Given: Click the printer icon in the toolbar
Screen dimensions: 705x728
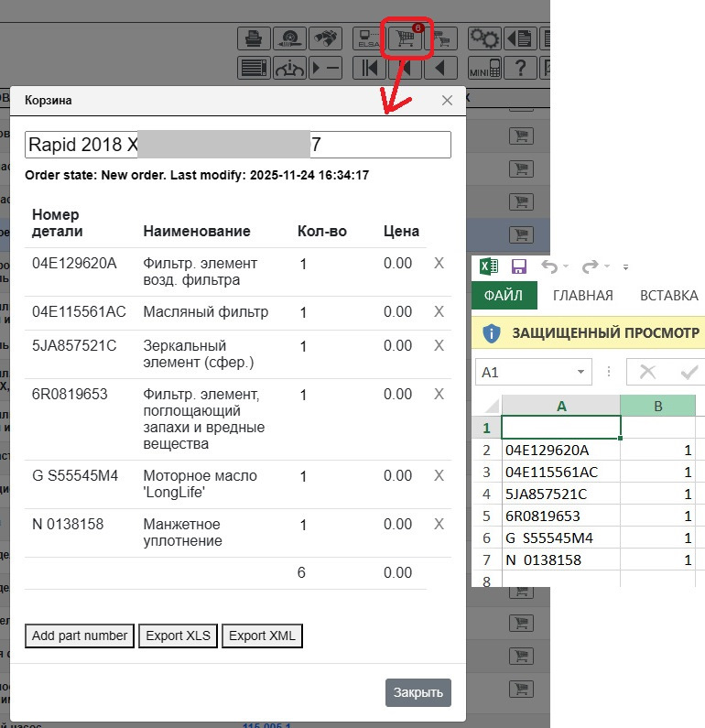Looking at the screenshot, I should (x=254, y=38).
